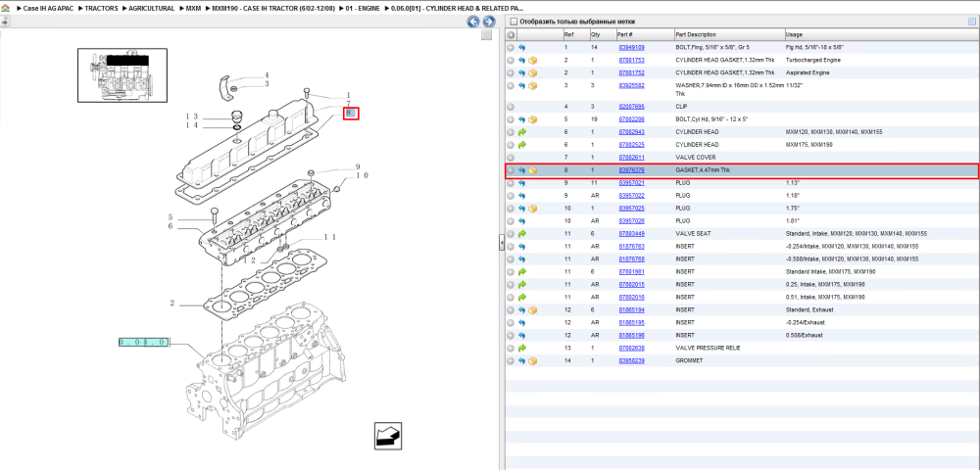
Task: Click the box icon on PLUG 1.75" row
Action: [x=533, y=208]
